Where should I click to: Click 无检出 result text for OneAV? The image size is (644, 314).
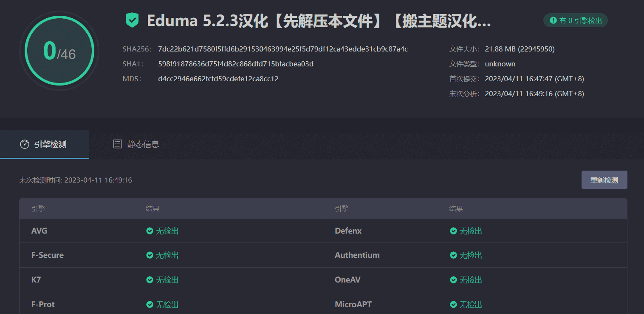[x=471, y=280]
